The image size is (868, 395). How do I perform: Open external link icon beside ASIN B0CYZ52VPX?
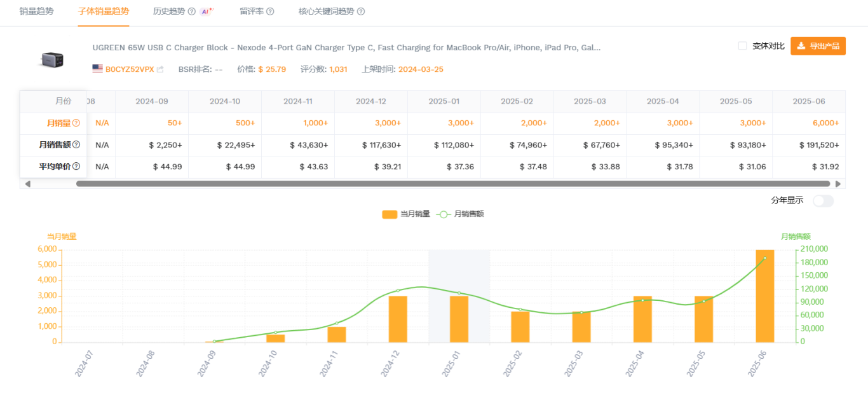click(160, 69)
